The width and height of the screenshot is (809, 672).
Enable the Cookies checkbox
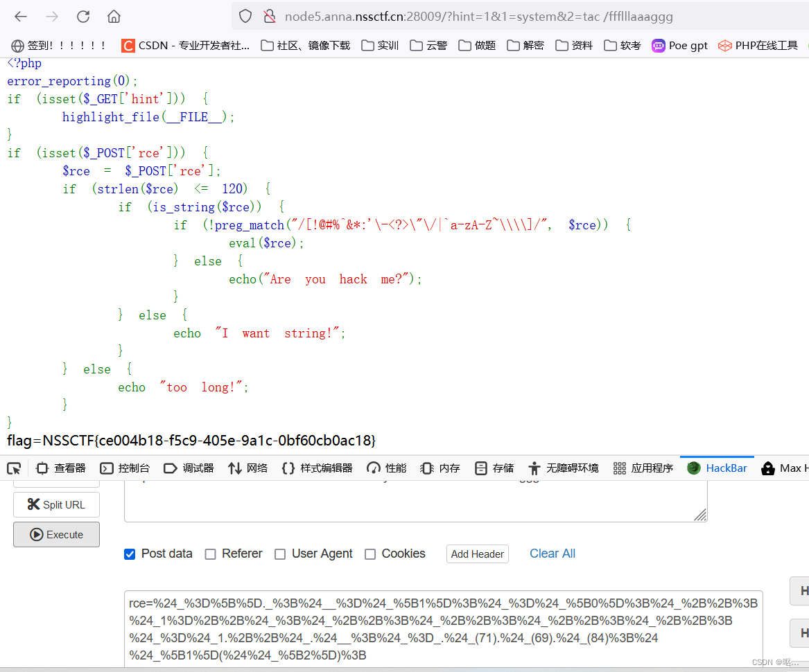(370, 554)
